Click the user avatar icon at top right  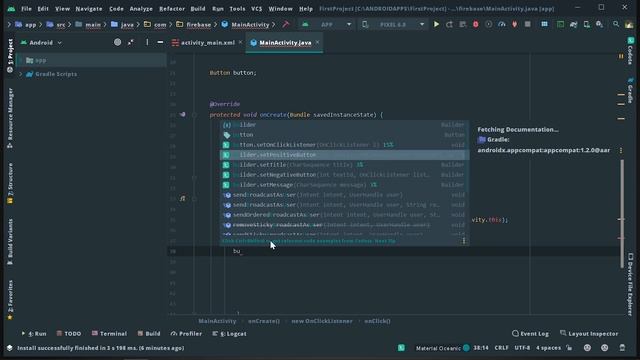click(x=629, y=24)
